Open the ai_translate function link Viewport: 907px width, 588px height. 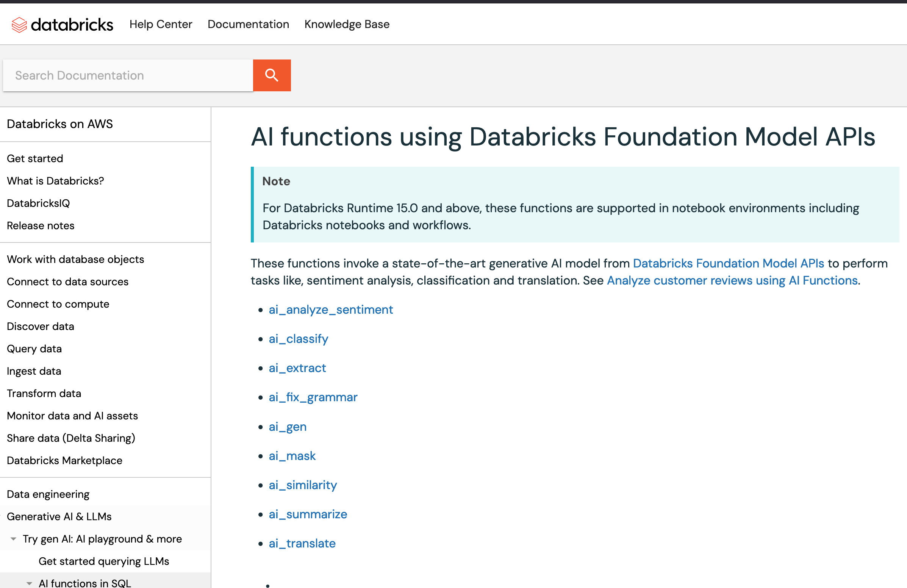pos(302,543)
